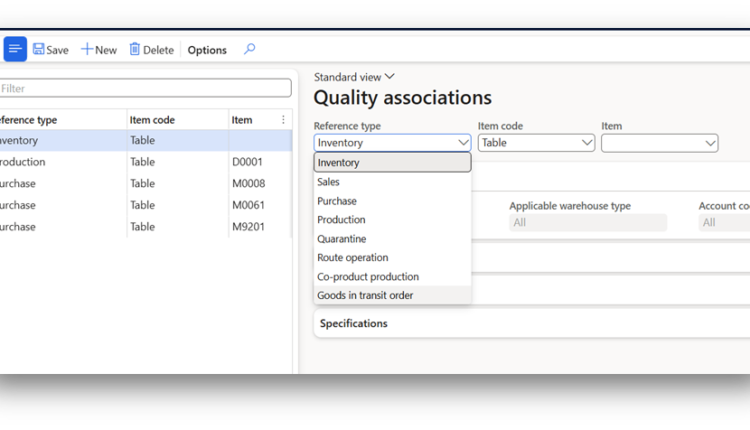This screenshot has width=750, height=430.
Task: Open the grid column options kebab icon
Action: [x=283, y=120]
